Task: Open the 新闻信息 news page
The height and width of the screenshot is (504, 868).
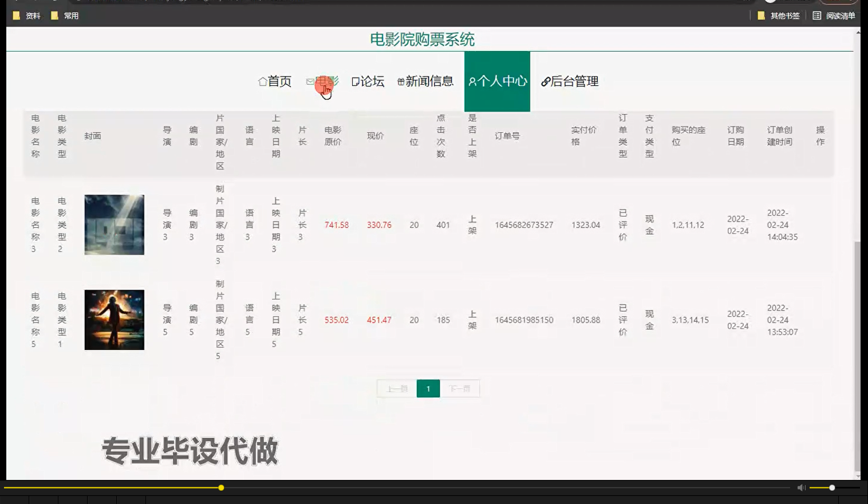Action: 429,81
